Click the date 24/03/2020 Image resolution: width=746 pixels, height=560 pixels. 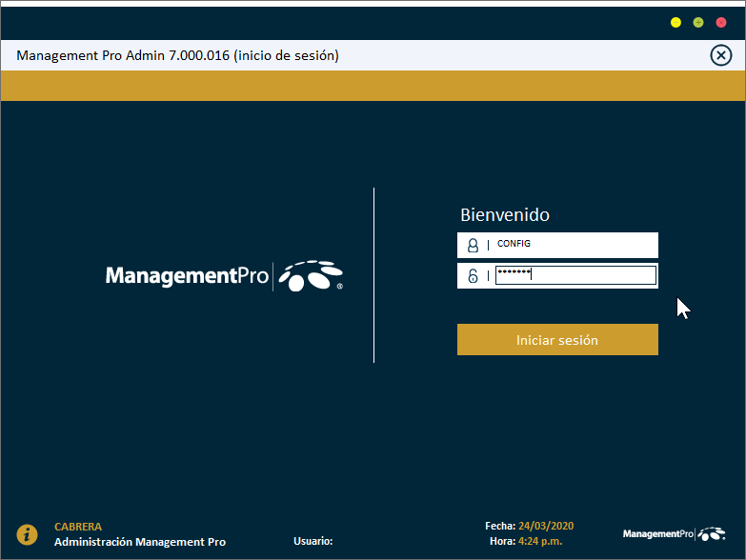click(x=546, y=526)
